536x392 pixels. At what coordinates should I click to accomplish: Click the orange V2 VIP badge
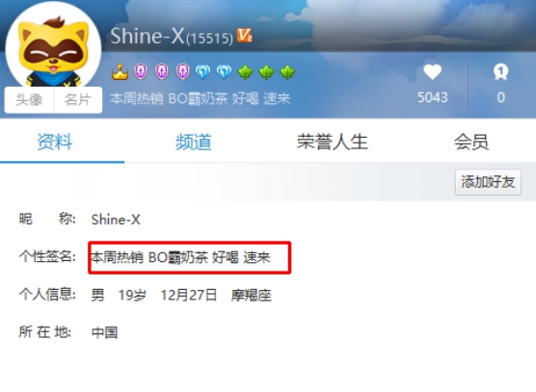[x=245, y=36]
